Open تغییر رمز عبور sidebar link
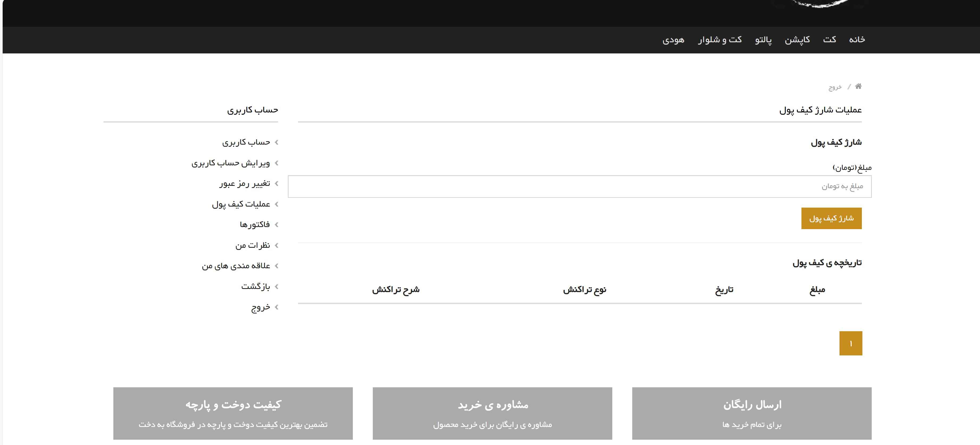The image size is (980, 445). pos(244,183)
